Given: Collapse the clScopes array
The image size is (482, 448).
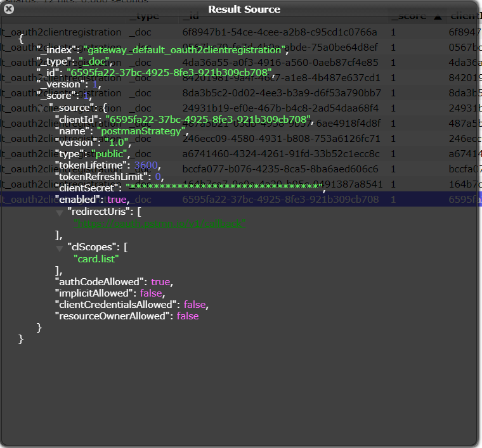Looking at the screenshot, I should (60, 248).
